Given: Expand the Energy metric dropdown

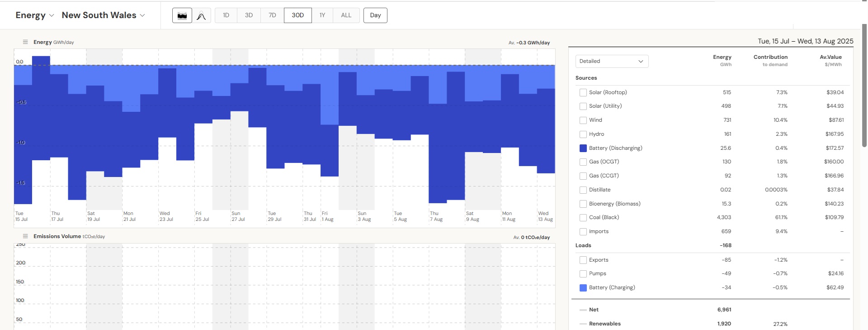Looking at the screenshot, I should pyautogui.click(x=34, y=15).
